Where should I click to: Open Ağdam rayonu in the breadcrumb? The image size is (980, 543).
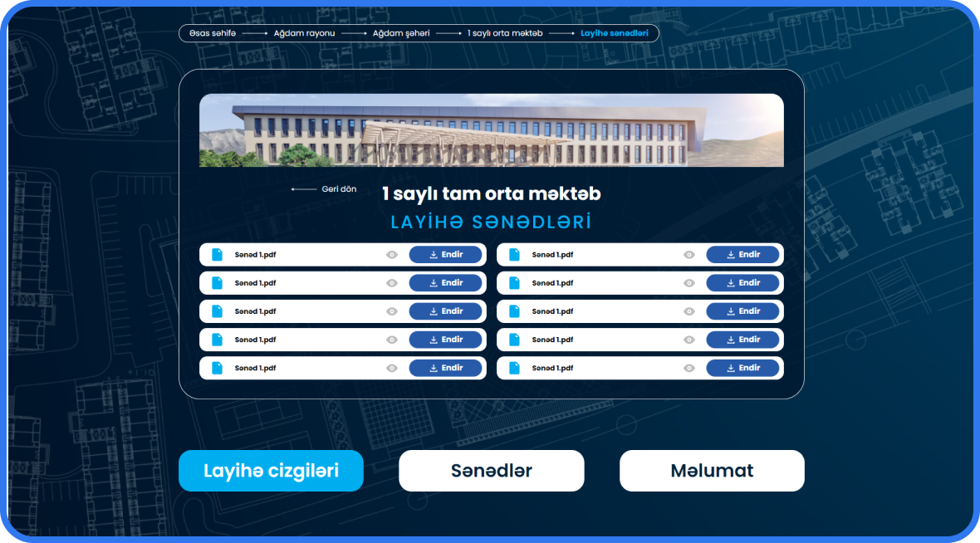coord(304,33)
